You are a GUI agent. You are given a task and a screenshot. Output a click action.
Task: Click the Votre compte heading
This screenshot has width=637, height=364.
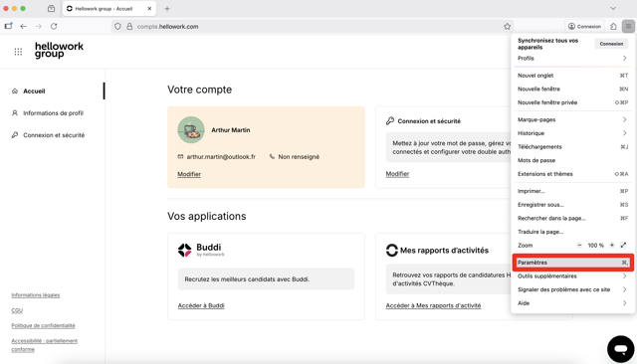[x=199, y=90]
